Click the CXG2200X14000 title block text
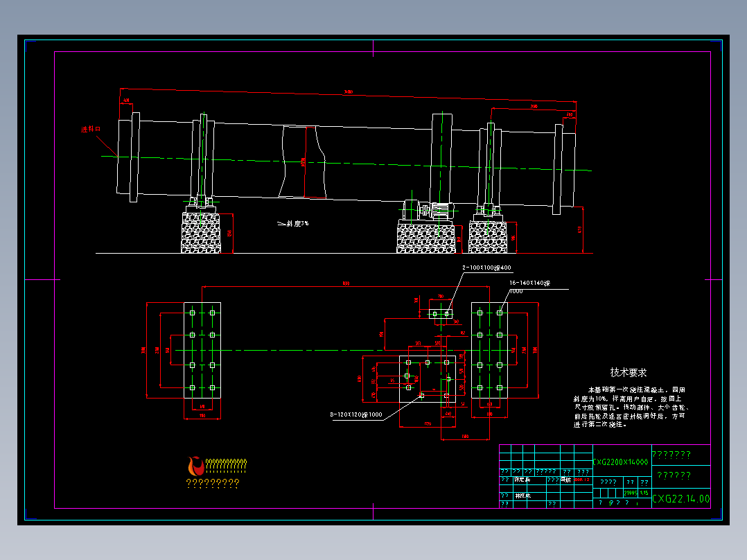Viewport: 747px width, 560px height. coord(621,462)
